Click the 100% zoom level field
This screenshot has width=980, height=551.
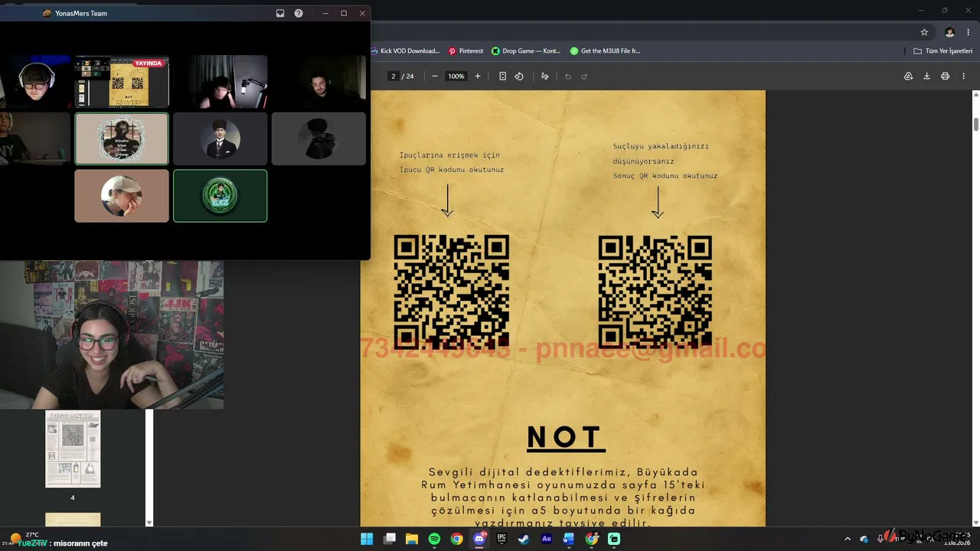[x=456, y=77]
